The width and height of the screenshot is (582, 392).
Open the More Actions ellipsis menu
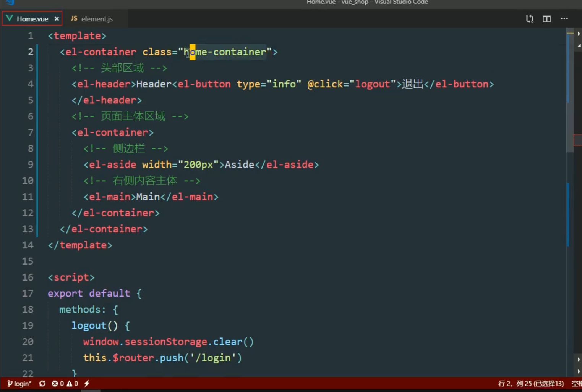pyautogui.click(x=564, y=19)
